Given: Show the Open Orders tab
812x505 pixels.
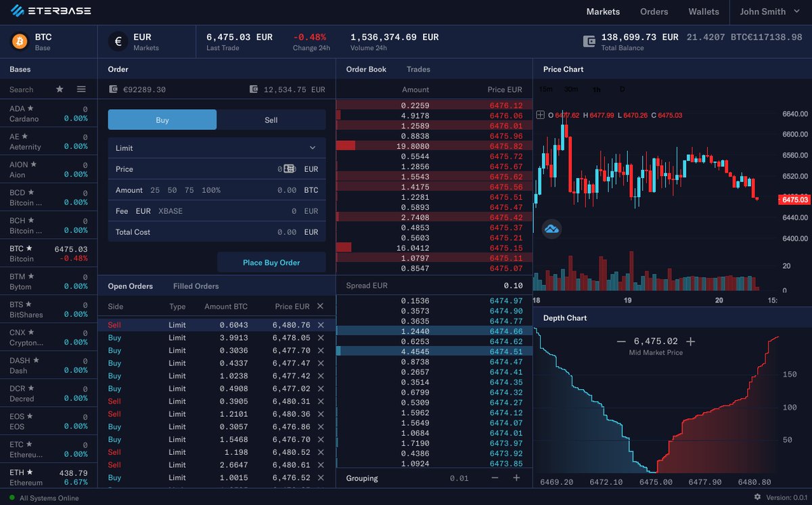Looking at the screenshot, I should [131, 286].
